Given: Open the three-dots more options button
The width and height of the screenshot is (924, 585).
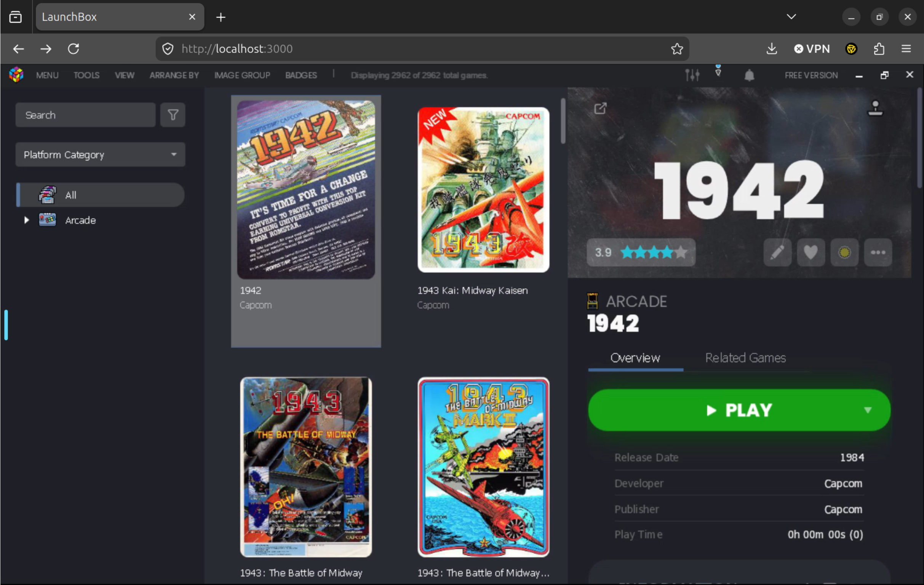Looking at the screenshot, I should pyautogui.click(x=878, y=253).
